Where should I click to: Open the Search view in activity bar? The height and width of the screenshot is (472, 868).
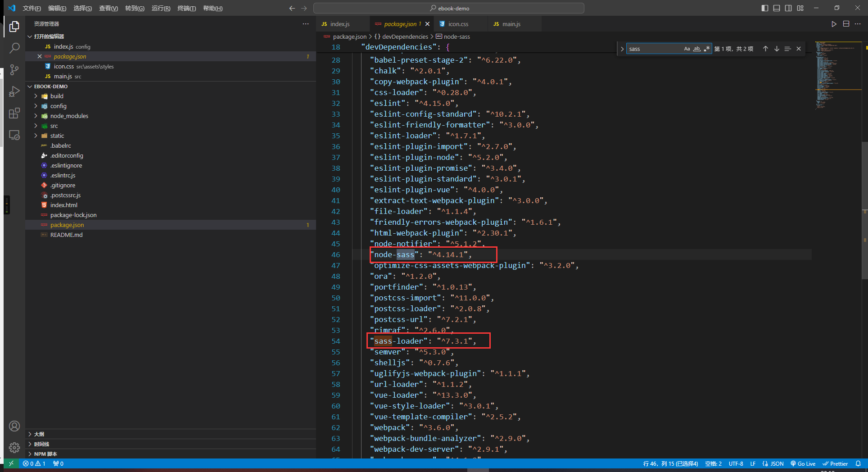(14, 48)
